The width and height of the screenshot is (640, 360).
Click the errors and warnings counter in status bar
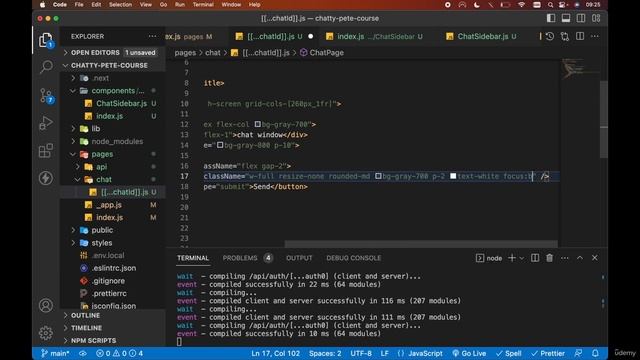tap(119, 353)
